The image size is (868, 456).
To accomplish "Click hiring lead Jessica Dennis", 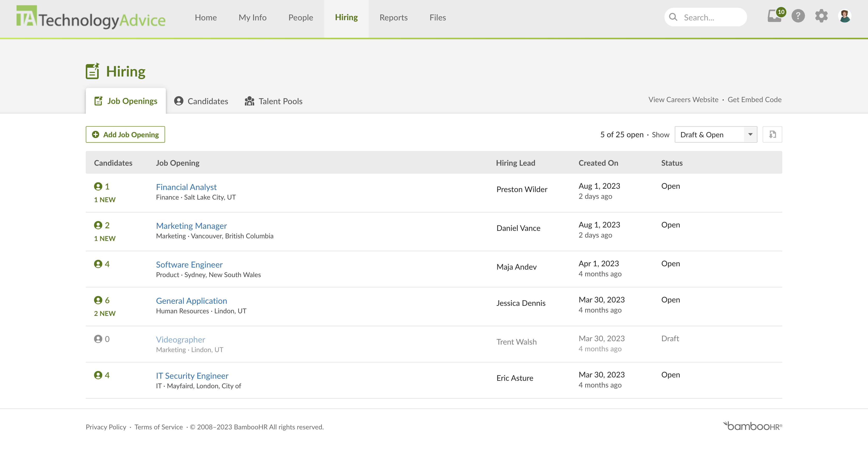I will tap(521, 303).
